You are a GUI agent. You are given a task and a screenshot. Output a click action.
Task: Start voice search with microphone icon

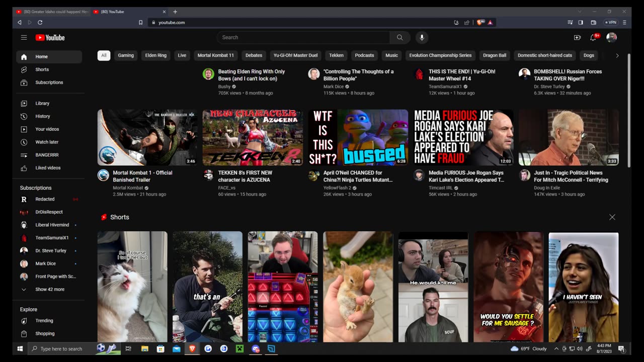tap(422, 37)
